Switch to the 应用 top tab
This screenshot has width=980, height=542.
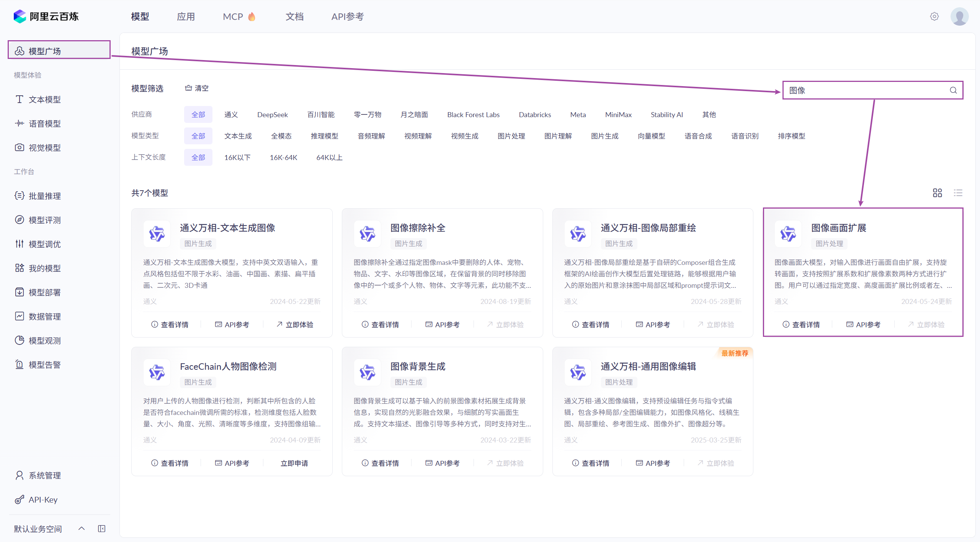pos(186,16)
